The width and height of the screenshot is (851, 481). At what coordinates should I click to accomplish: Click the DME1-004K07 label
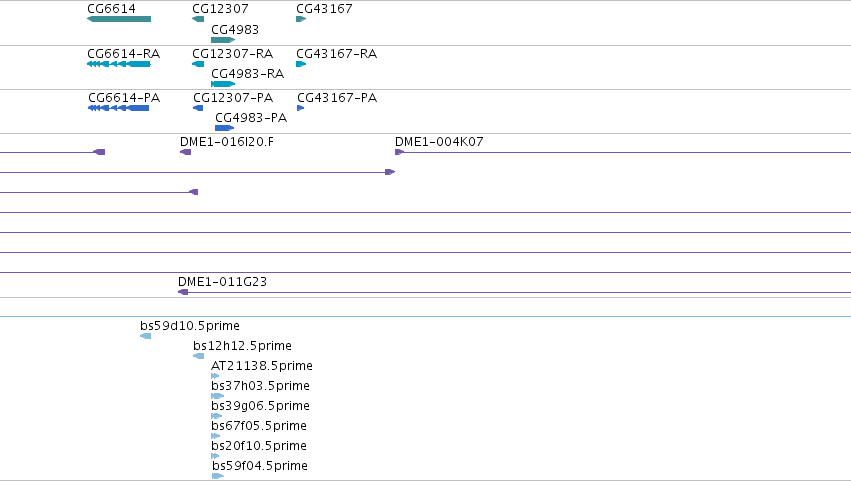439,142
